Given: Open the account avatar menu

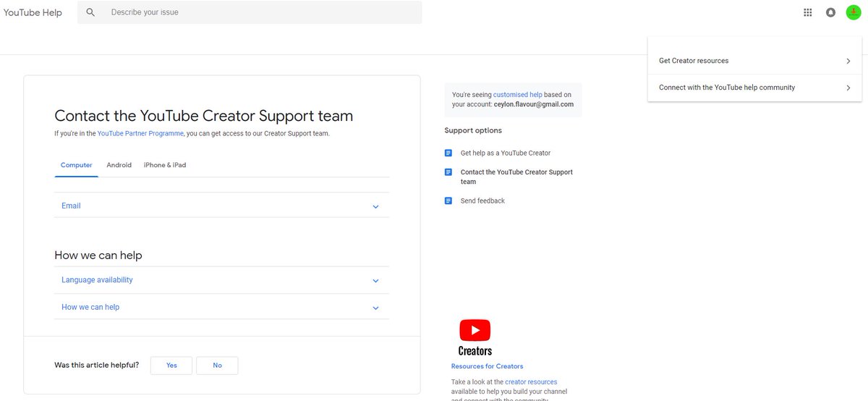Looking at the screenshot, I should coord(854,12).
